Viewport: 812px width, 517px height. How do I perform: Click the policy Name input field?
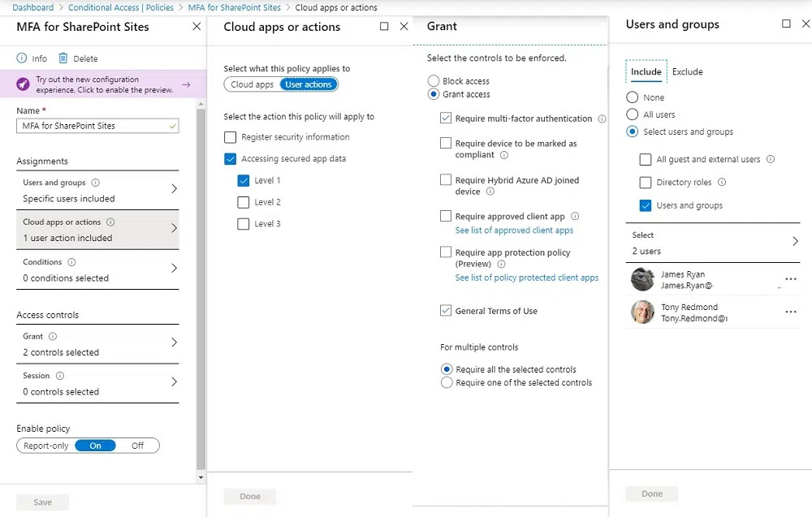97,126
